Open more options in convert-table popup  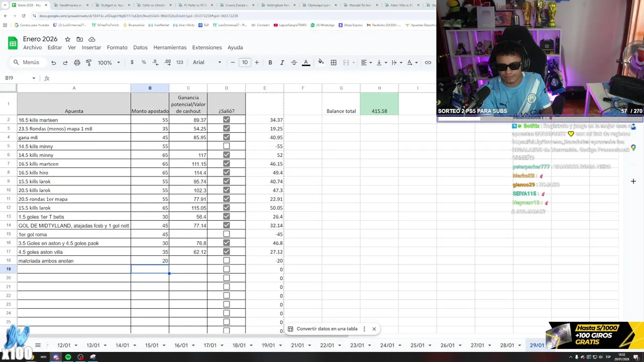tap(364, 329)
